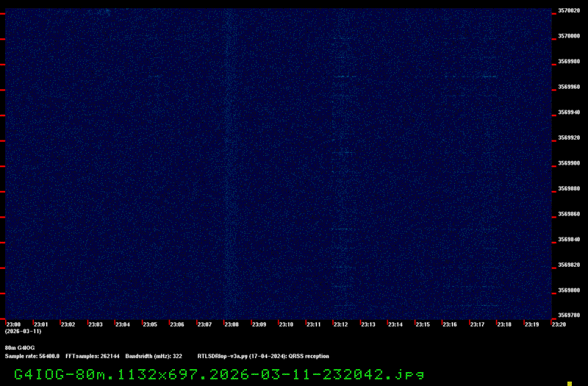Screen dimensions: 588x386
Task: Click the 3569880 frequency label
Action: click(x=569, y=188)
